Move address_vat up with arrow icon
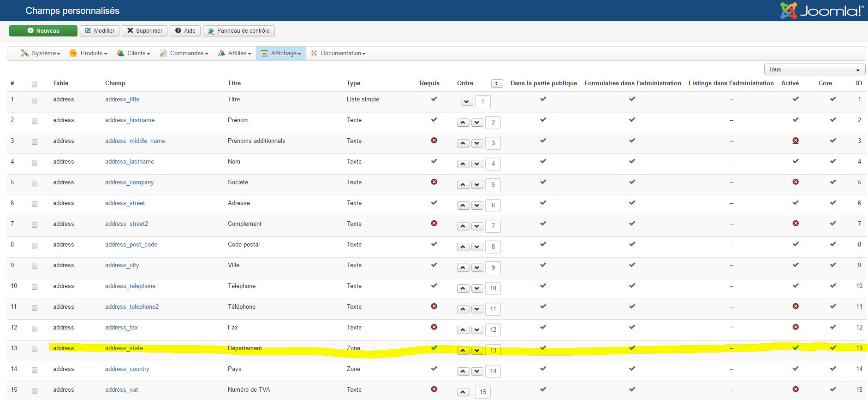 pos(463,392)
